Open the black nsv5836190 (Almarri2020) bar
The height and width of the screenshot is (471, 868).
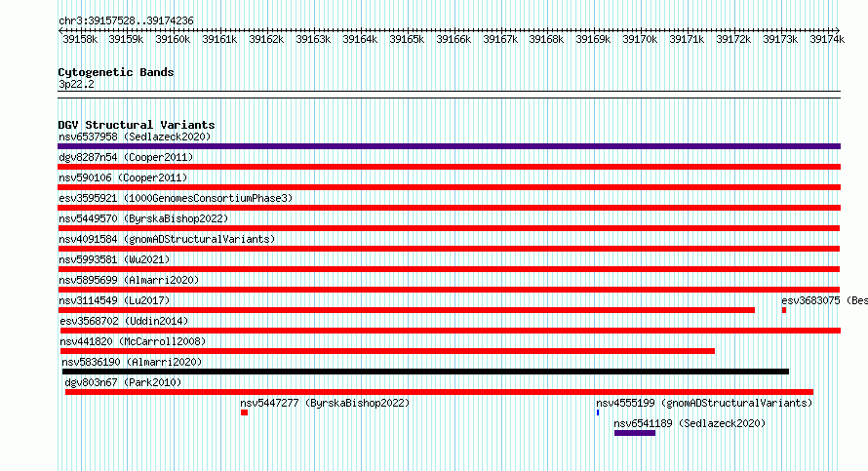pos(425,372)
